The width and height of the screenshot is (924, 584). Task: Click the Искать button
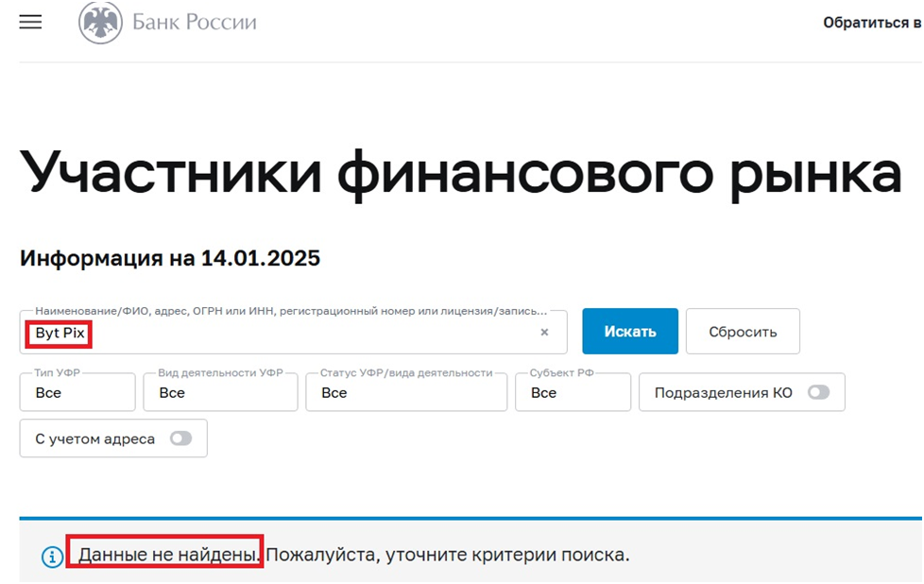(630, 331)
